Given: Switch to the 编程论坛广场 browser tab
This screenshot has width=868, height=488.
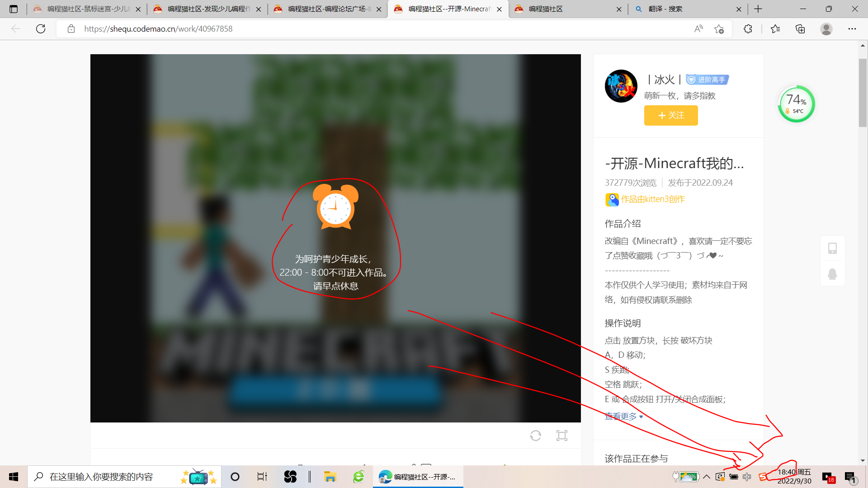Looking at the screenshot, I should click(x=327, y=9).
